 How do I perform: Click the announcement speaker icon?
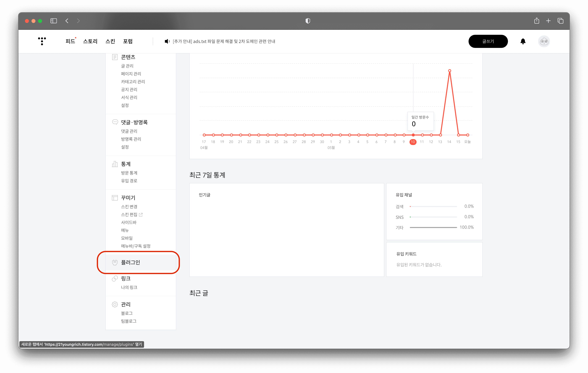point(167,41)
